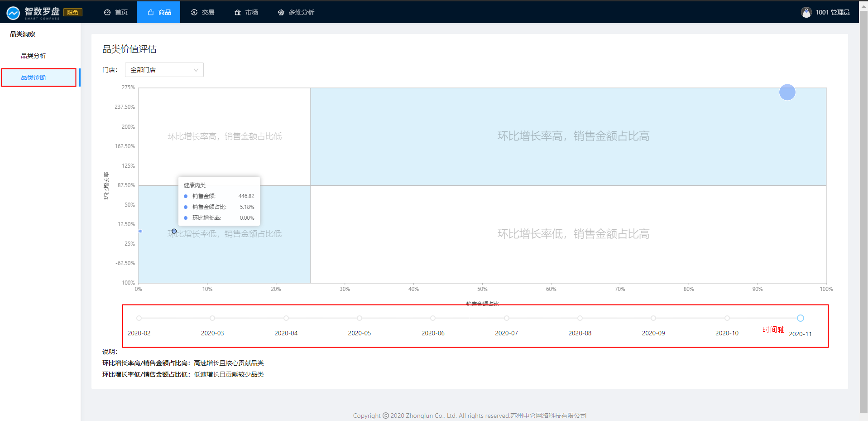Select the 品类诊断 sidebar item

(34, 77)
